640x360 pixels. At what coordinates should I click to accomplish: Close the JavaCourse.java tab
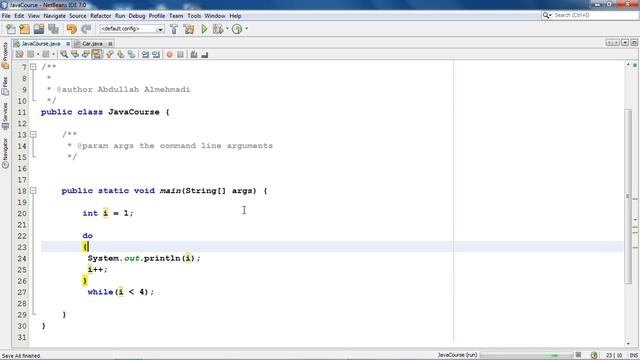point(68,44)
